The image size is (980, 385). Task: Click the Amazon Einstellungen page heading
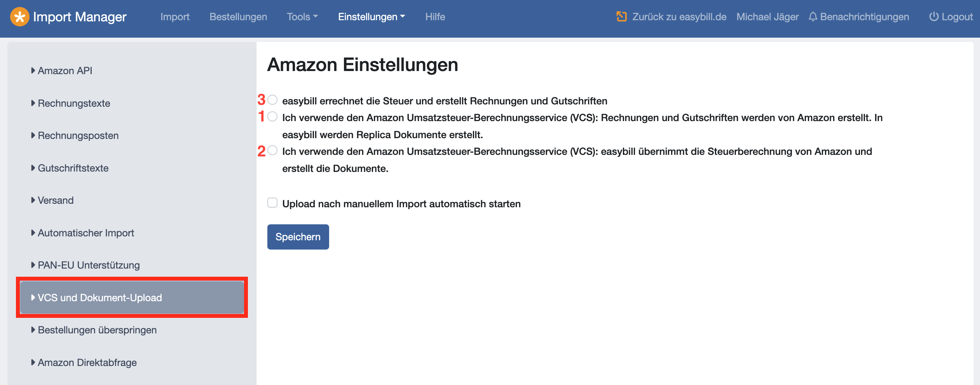pos(363,64)
